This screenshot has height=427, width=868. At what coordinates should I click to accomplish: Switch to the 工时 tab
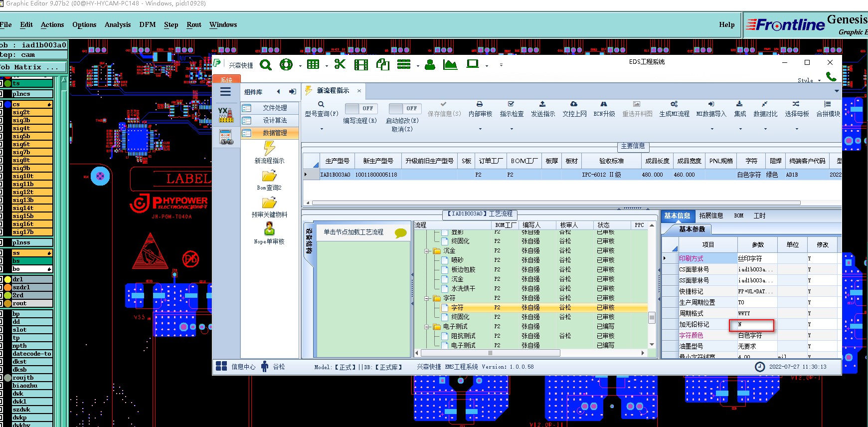pyautogui.click(x=759, y=215)
